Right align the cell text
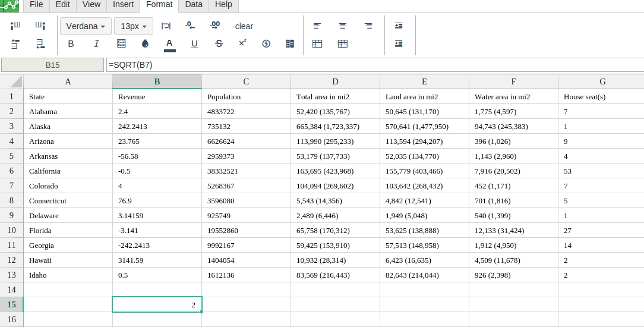644x327 pixels. (x=368, y=26)
